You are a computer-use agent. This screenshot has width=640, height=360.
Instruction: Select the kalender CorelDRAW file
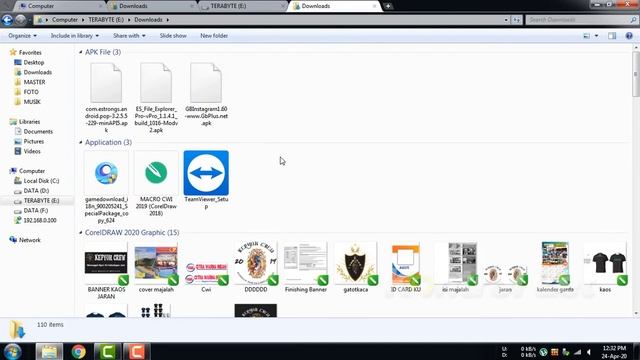555,267
